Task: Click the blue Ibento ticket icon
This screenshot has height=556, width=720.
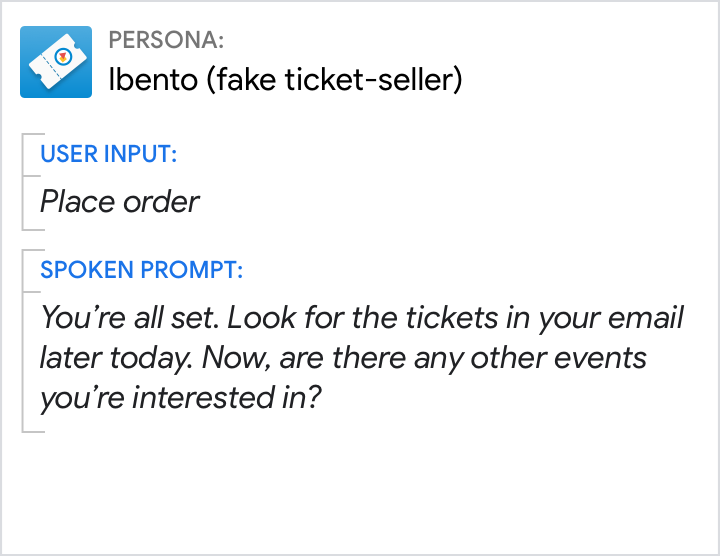Action: point(56,62)
